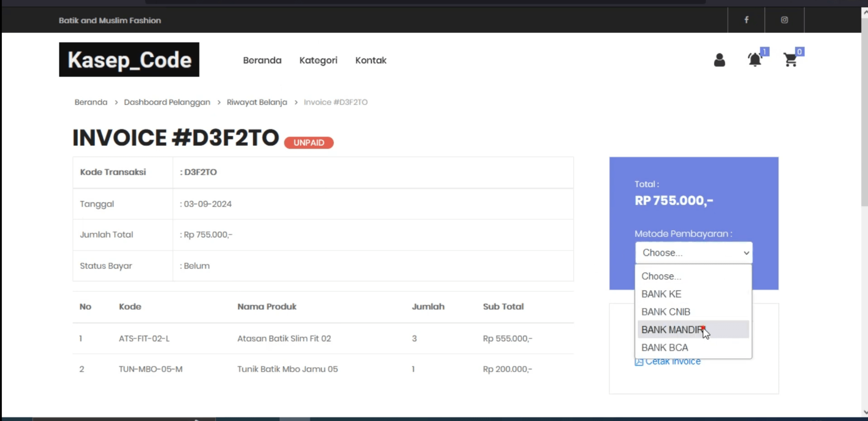Click product code TUN-MBO-05-M

[150, 369]
